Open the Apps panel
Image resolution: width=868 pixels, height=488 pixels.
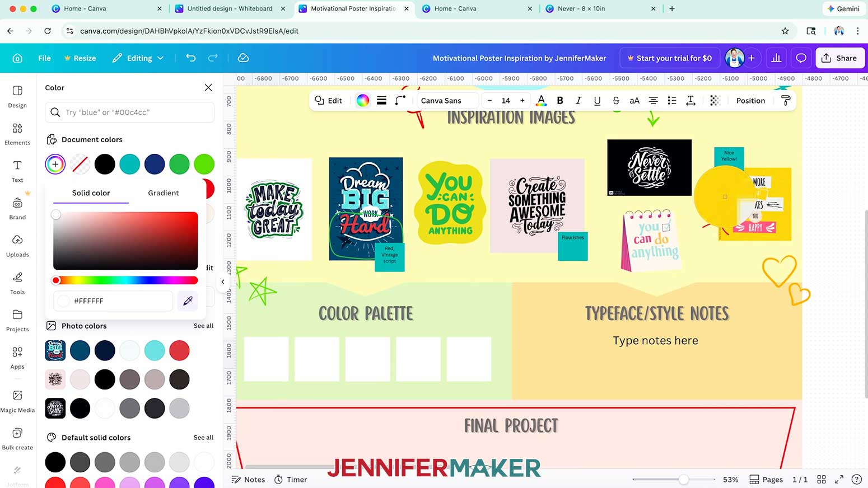click(17, 358)
